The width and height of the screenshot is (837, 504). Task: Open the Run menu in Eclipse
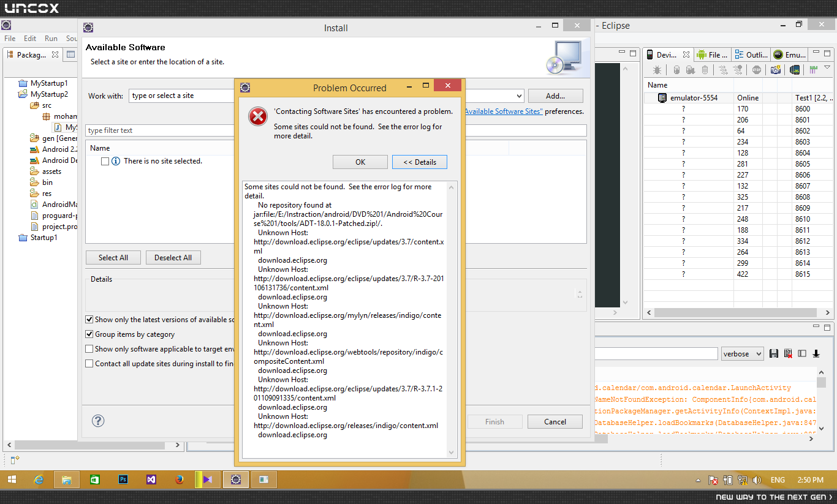point(51,39)
